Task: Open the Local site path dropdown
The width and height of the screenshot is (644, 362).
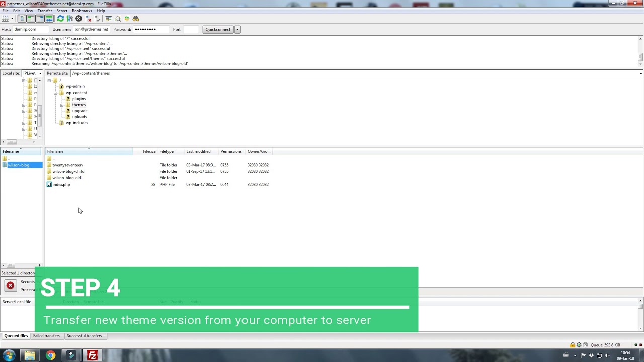Action: (40, 73)
